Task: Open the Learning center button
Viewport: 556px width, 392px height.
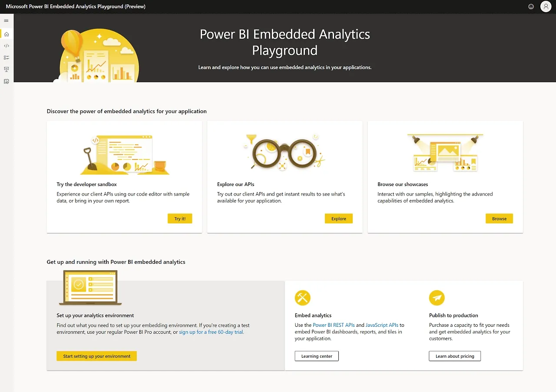Action: (x=317, y=356)
